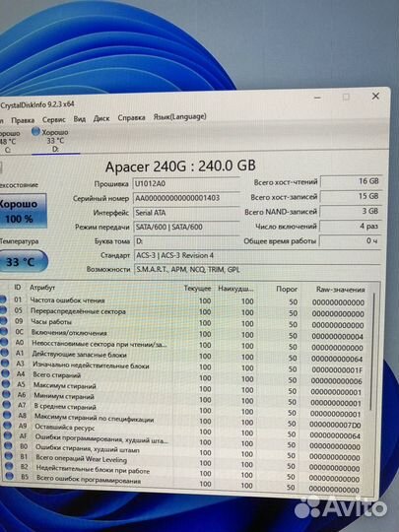
Task: Select the Перераспределённые сектора attribute row
Action: click(x=183, y=311)
